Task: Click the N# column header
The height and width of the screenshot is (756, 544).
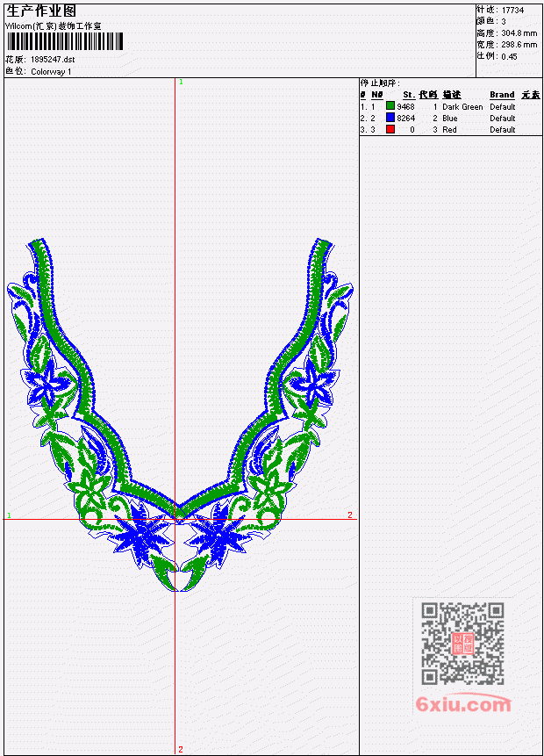Action: (x=377, y=95)
